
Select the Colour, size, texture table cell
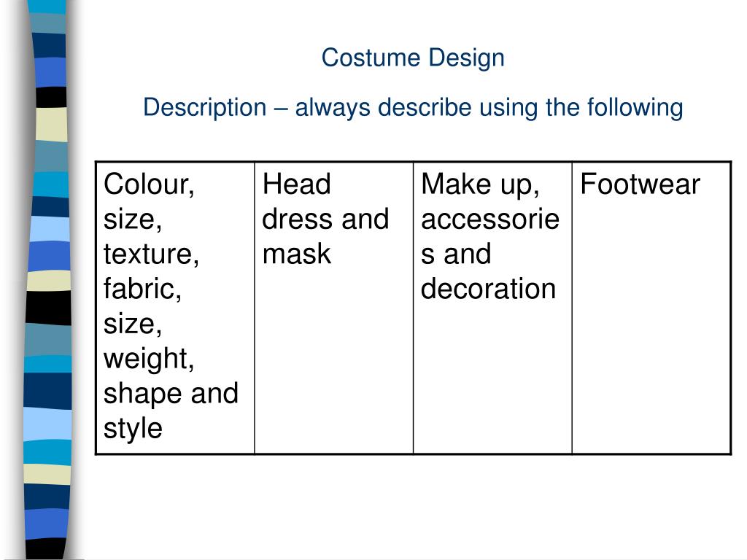click(175, 308)
